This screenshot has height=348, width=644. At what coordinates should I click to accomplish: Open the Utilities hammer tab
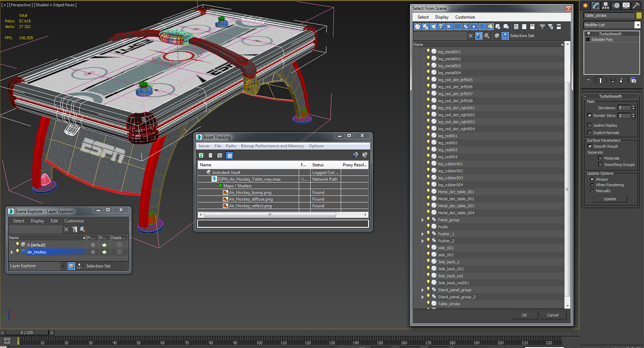pyautogui.click(x=636, y=5)
